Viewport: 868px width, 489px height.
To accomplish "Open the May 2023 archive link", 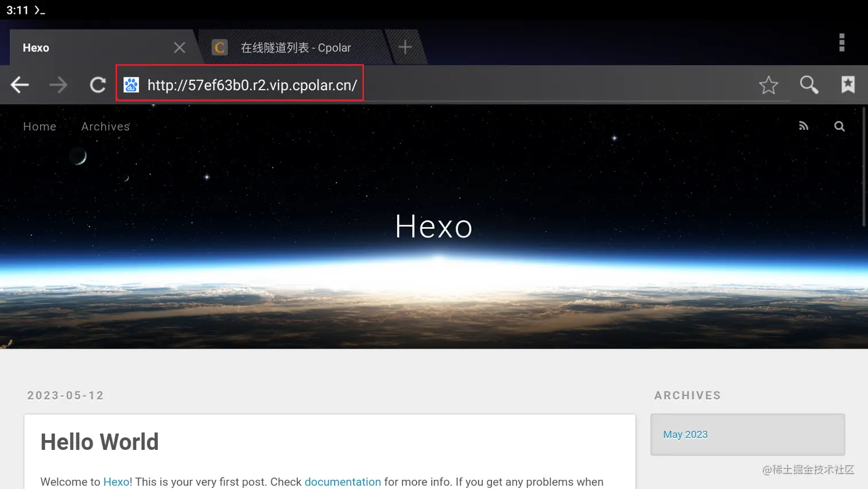I will click(x=685, y=434).
